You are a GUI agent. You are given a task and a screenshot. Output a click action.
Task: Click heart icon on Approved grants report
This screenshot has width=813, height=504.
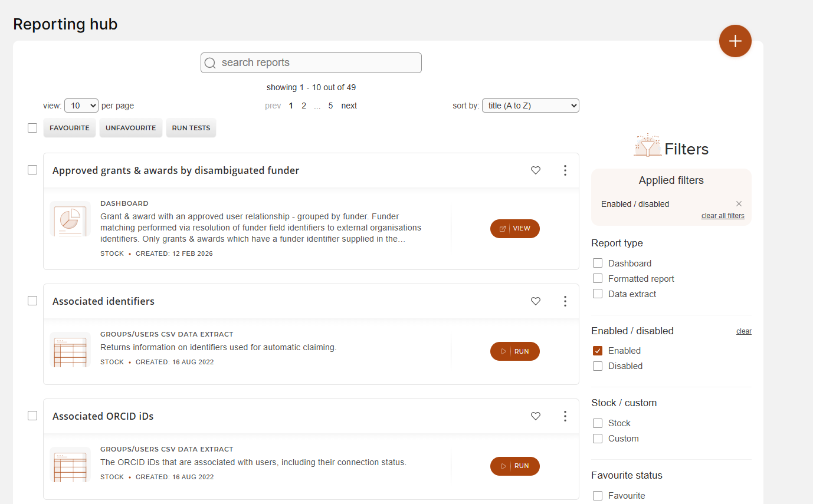coord(536,170)
